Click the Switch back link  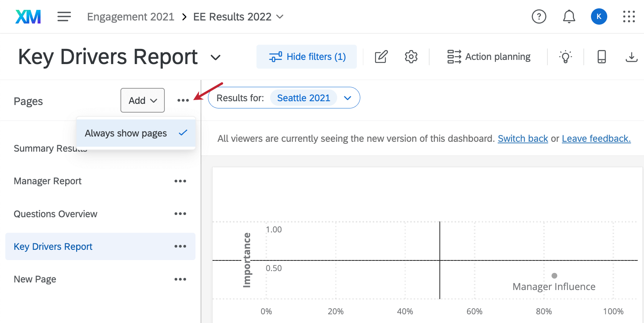pyautogui.click(x=523, y=139)
